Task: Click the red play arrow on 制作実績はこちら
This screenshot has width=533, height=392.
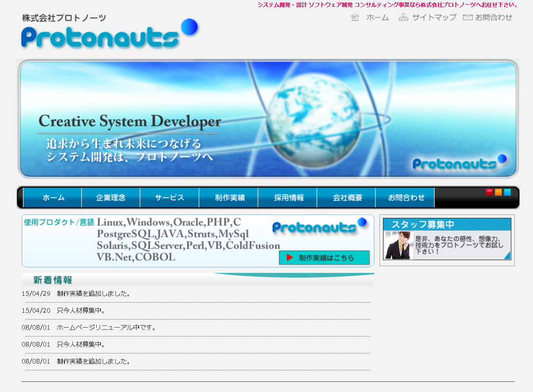Action: click(290, 258)
